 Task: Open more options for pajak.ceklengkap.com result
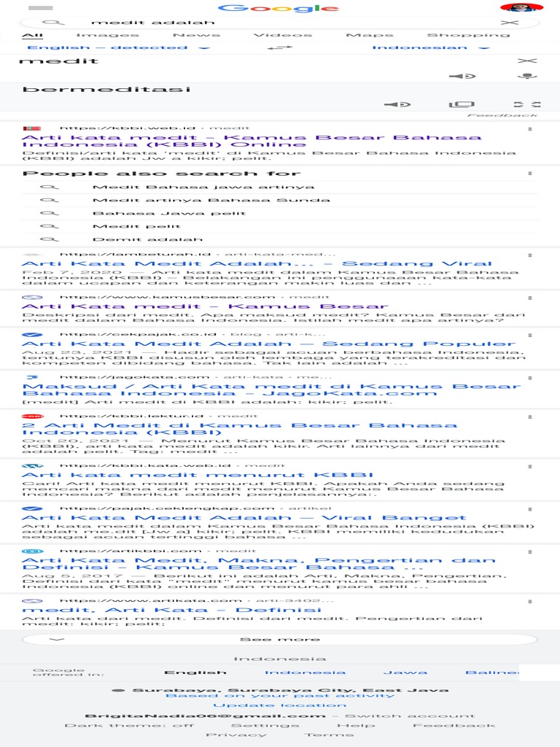[530, 509]
